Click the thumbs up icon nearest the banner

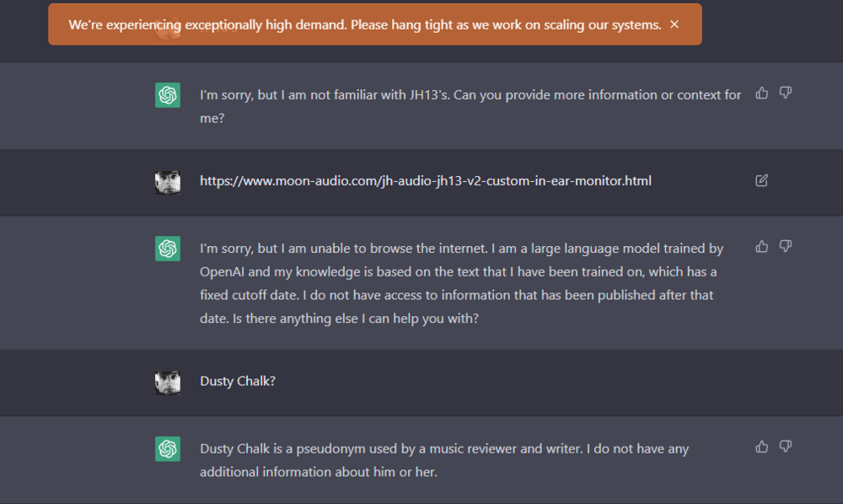[761, 93]
